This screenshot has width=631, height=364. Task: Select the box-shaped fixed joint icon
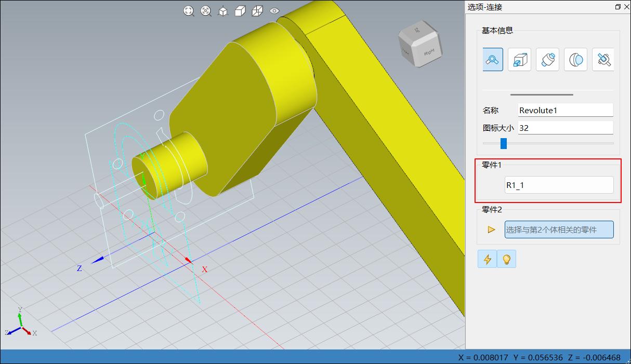pos(520,60)
